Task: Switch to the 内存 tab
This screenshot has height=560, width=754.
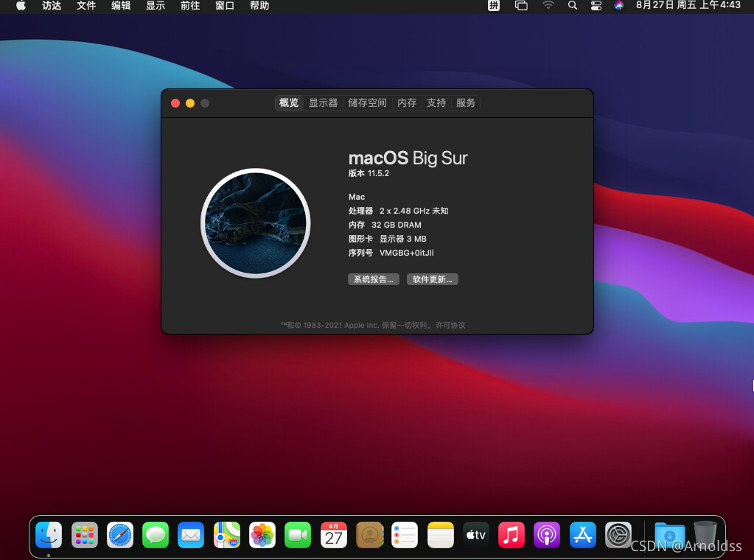Action: (407, 103)
